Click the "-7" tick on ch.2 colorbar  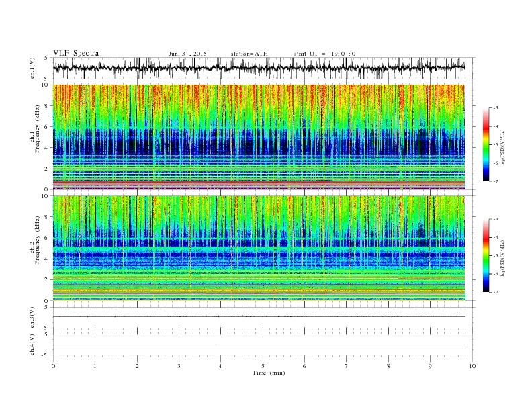[496, 292]
